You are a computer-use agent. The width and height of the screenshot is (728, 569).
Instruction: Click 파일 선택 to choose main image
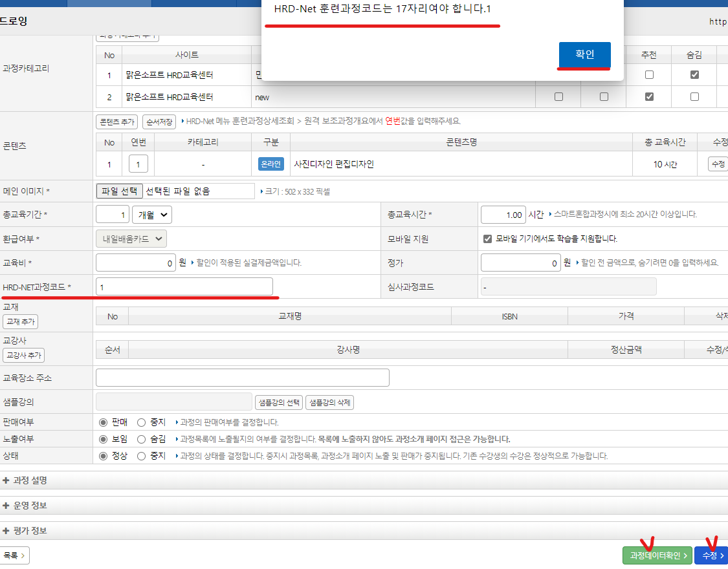[120, 191]
